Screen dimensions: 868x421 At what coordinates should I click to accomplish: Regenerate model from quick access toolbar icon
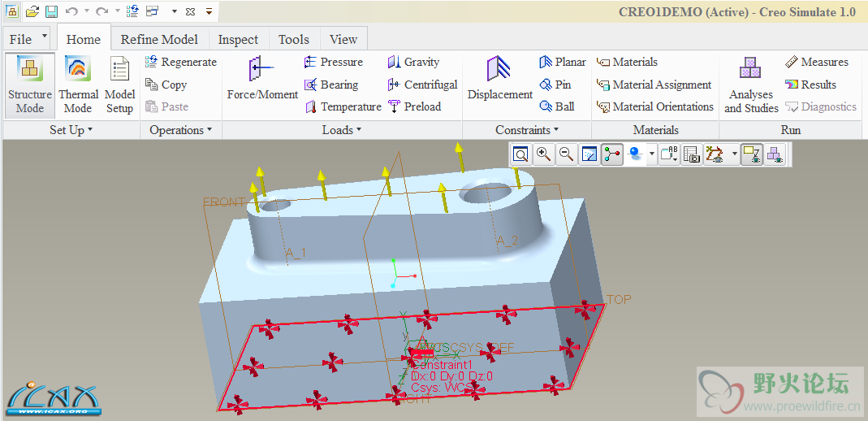[x=132, y=11]
